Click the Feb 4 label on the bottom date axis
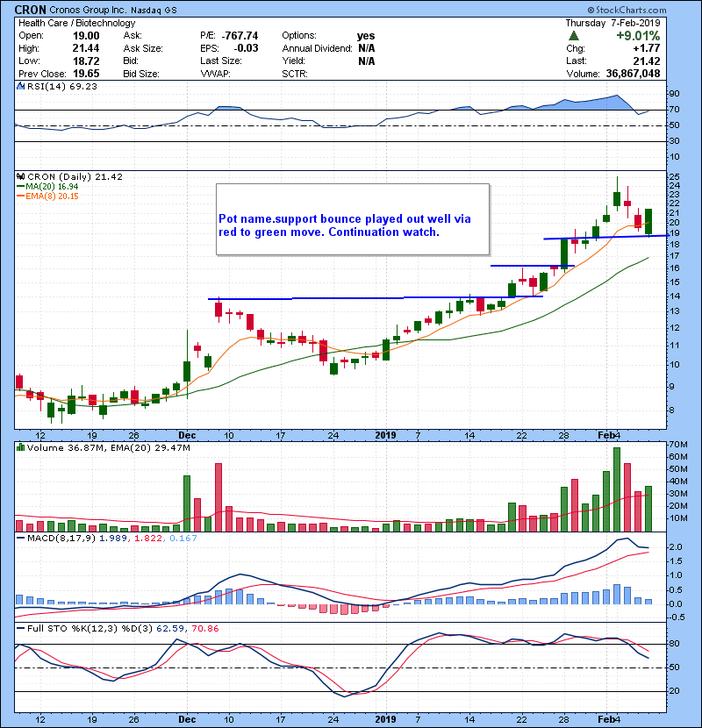Screen dimensions: 702x728 click(x=609, y=719)
